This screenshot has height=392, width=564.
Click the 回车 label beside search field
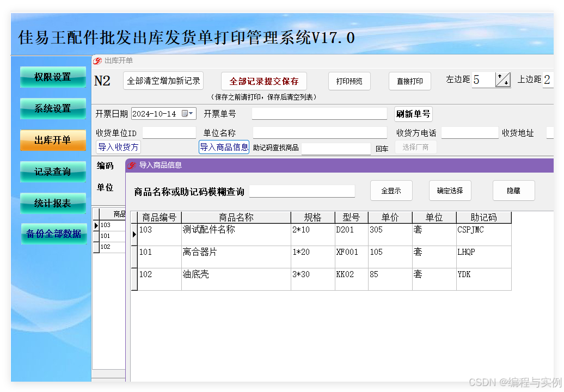pos(382,149)
